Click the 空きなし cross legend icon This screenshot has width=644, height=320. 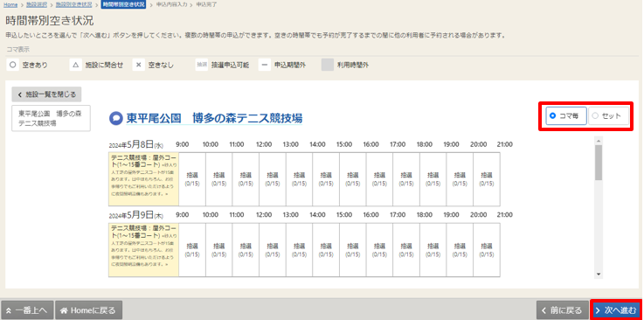pos(139,65)
